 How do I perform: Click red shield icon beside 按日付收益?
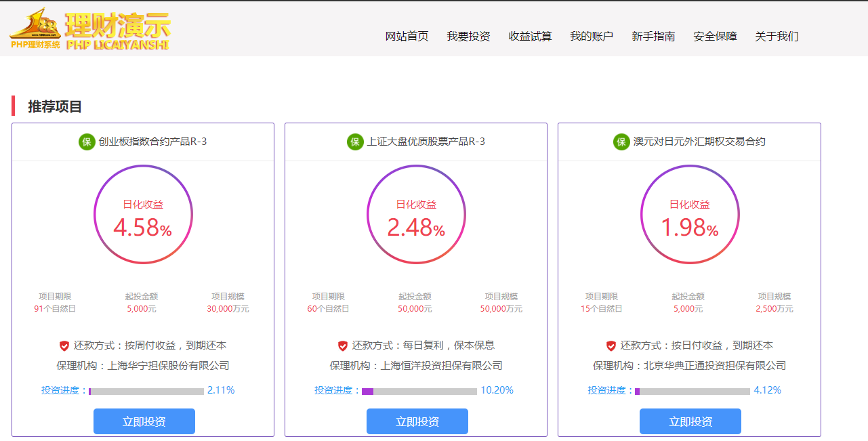(x=611, y=345)
